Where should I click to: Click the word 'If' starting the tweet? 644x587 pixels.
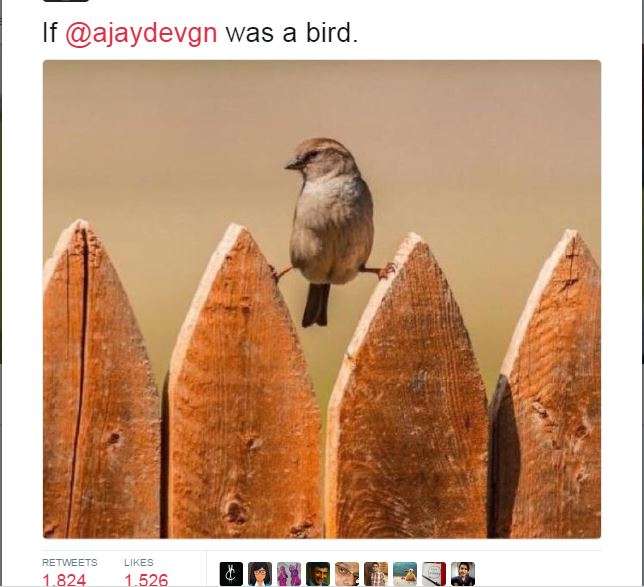[50, 32]
